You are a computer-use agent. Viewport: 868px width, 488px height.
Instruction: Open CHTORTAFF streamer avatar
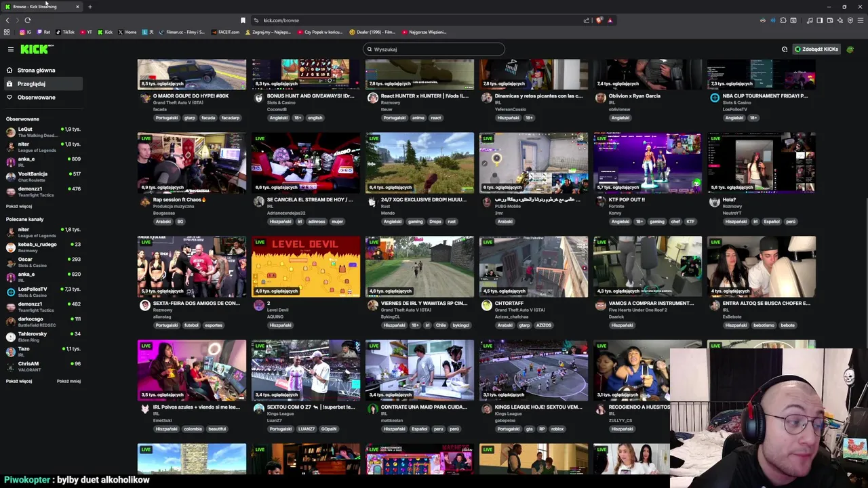(486, 306)
